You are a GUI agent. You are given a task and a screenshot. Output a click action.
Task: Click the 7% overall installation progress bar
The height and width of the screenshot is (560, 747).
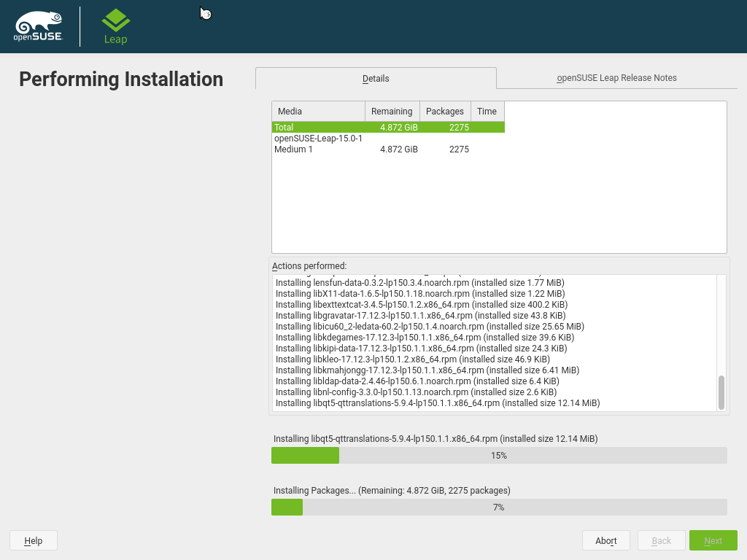(x=499, y=507)
